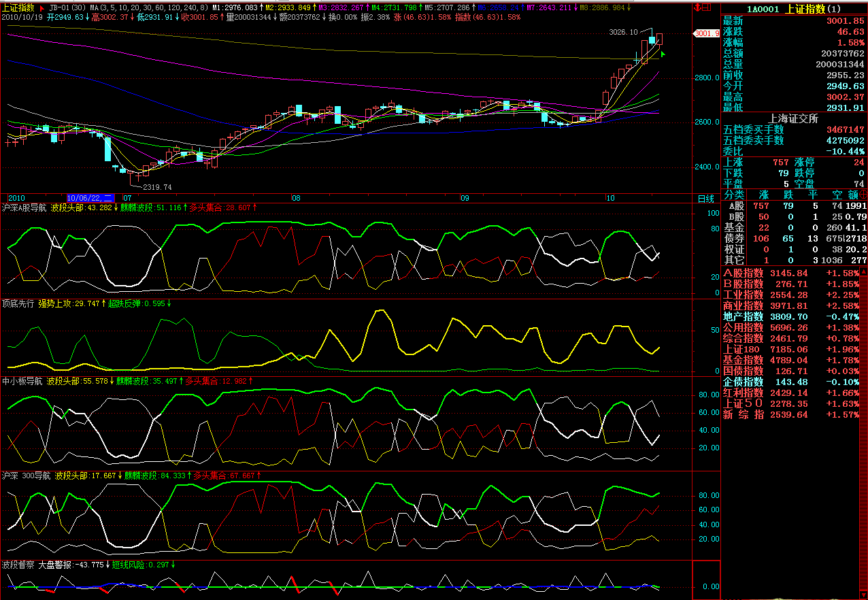Click the 2319.74 low annotation on the chart
This screenshot has height=600, width=868.
pyautogui.click(x=157, y=187)
